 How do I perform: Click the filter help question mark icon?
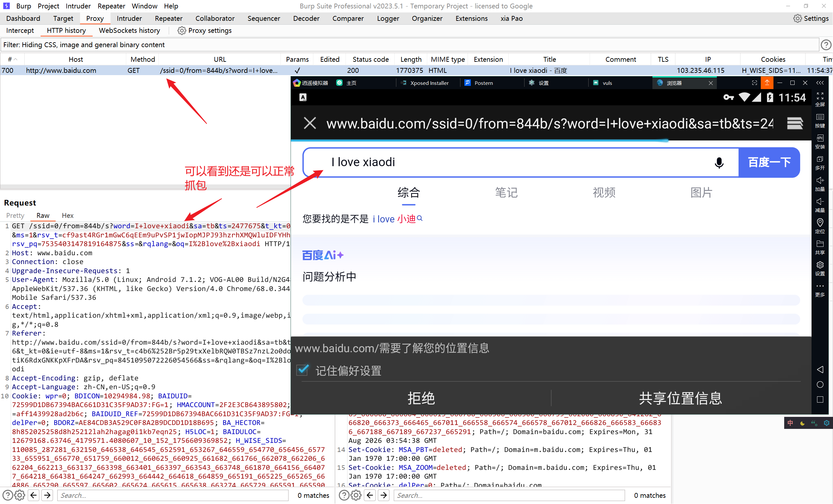point(826,45)
